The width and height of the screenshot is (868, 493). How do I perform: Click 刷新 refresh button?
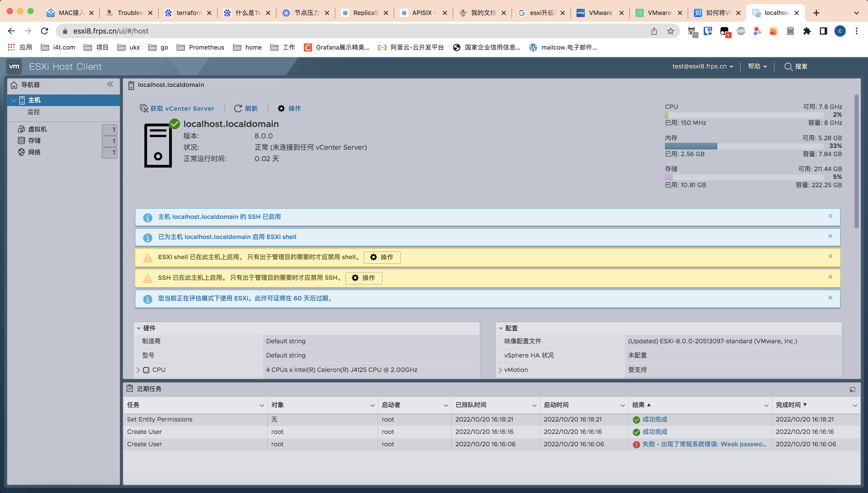(x=246, y=108)
